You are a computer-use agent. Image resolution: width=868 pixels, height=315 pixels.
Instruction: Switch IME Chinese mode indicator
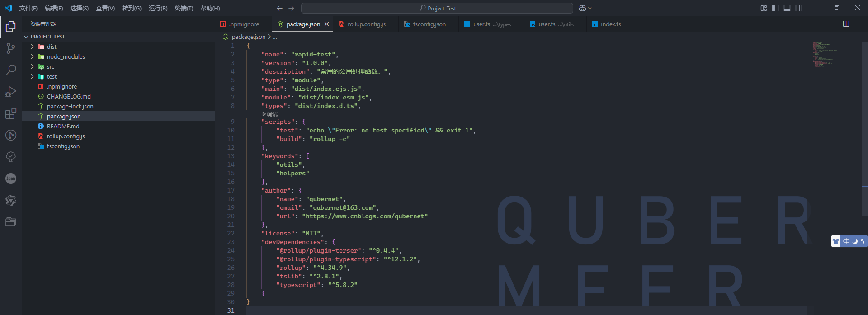coord(846,241)
